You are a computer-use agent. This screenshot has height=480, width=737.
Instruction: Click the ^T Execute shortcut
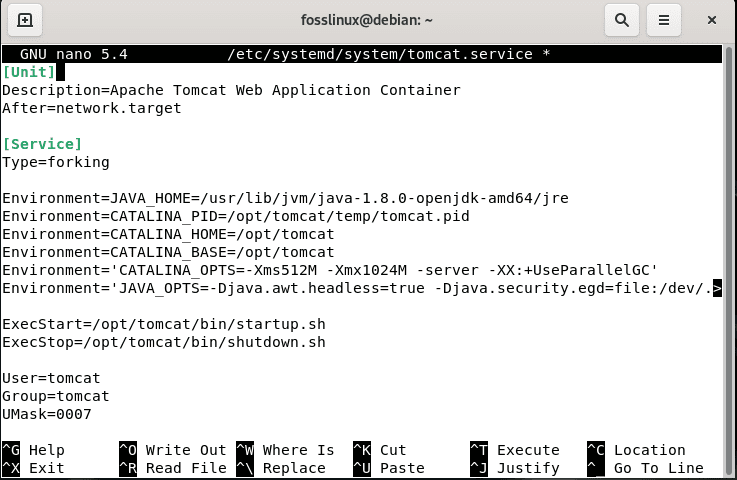point(515,450)
